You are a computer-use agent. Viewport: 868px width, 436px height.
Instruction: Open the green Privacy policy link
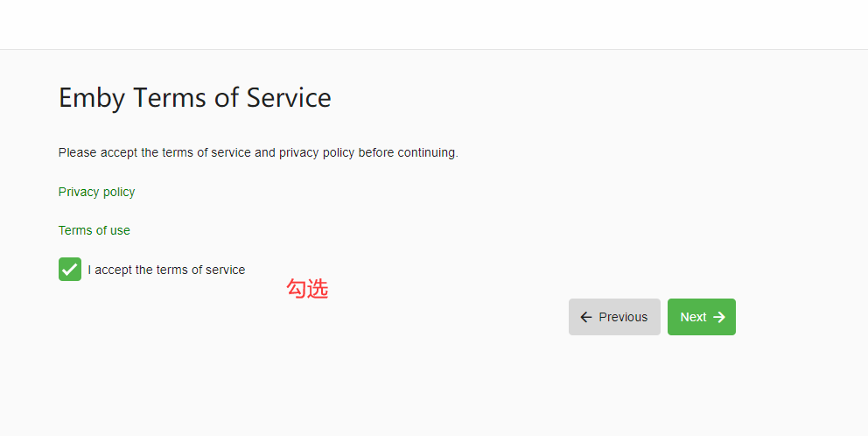96,192
